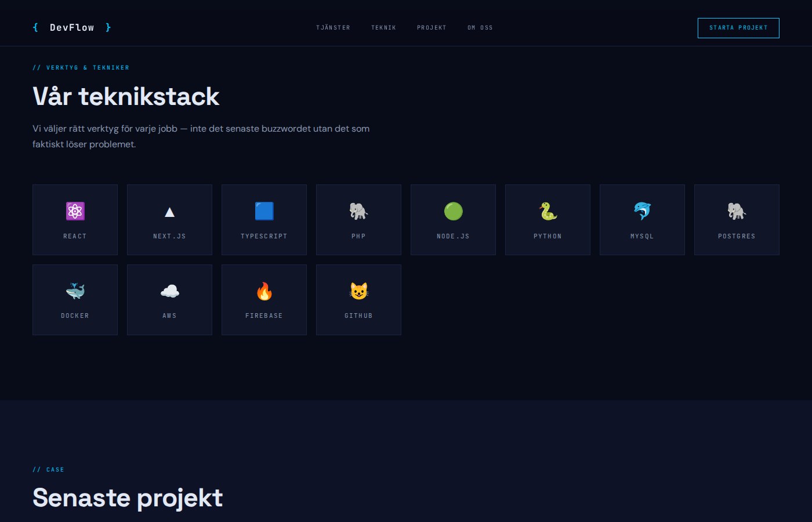
Task: Click the AWS card label
Action: pos(169,316)
